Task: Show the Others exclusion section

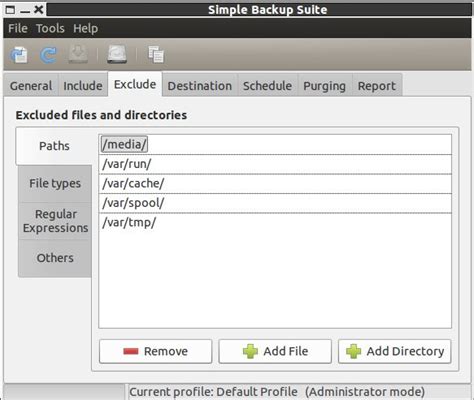Action: coord(55,258)
